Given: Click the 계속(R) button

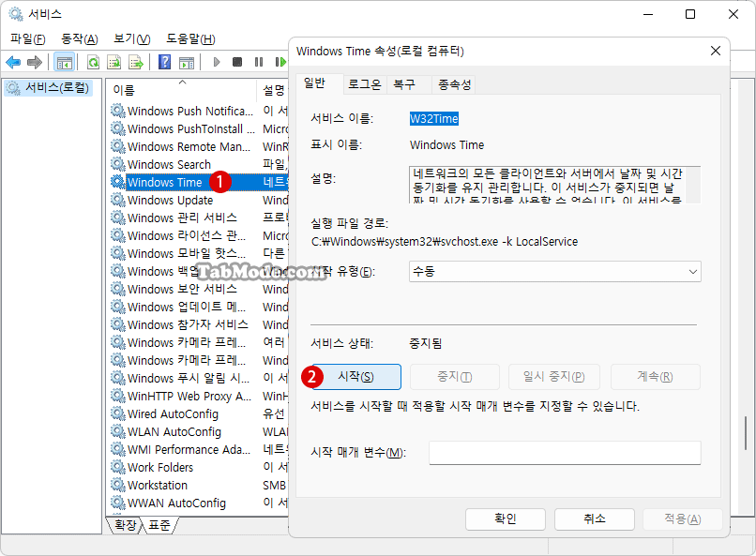Looking at the screenshot, I should point(656,377).
